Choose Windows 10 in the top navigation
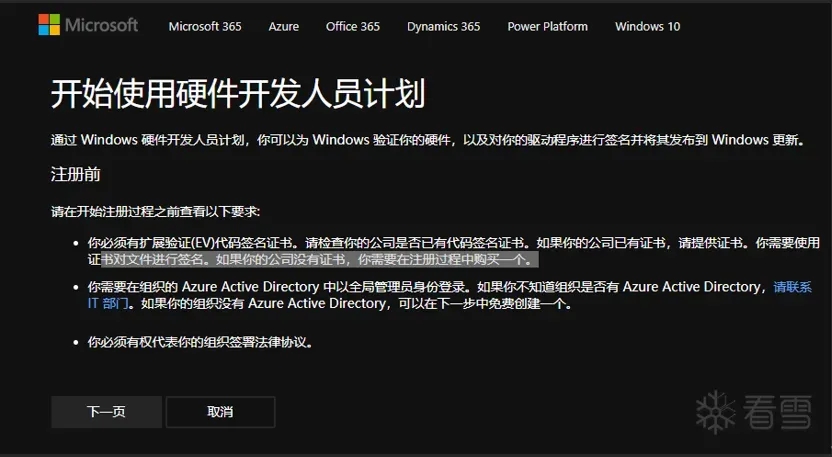 click(647, 27)
